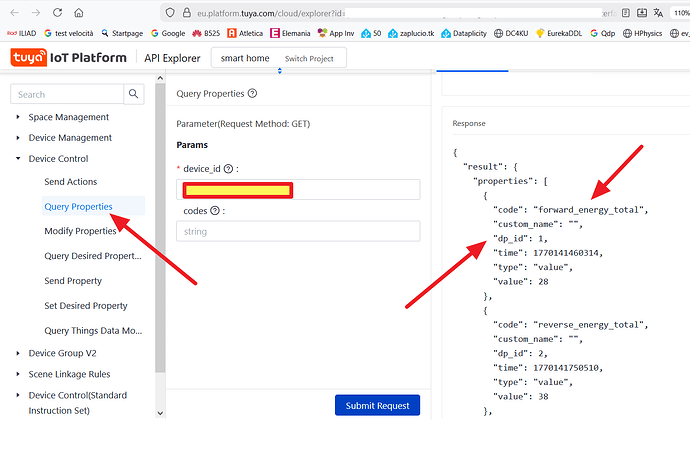
Task: Click the codes string input field
Action: (298, 232)
